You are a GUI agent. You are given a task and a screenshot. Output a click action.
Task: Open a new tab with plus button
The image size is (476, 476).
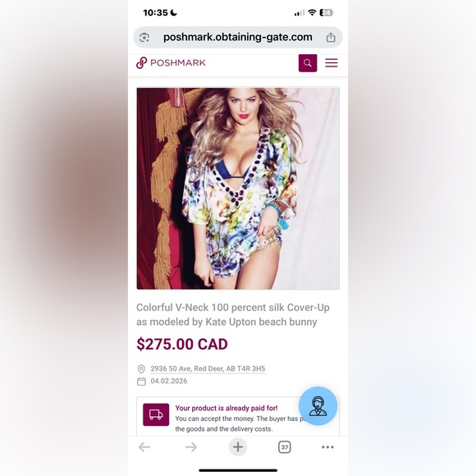238,446
